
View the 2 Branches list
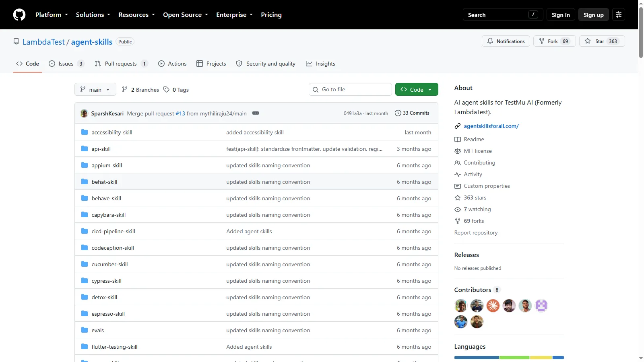point(140,90)
